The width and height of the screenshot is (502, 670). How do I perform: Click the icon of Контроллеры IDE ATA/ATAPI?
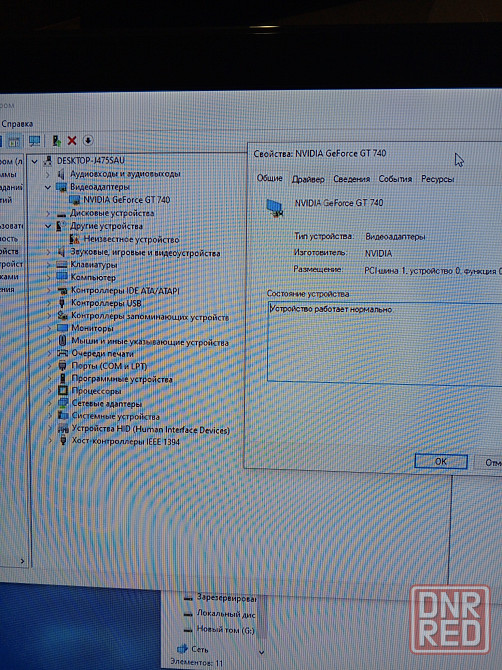point(62,291)
